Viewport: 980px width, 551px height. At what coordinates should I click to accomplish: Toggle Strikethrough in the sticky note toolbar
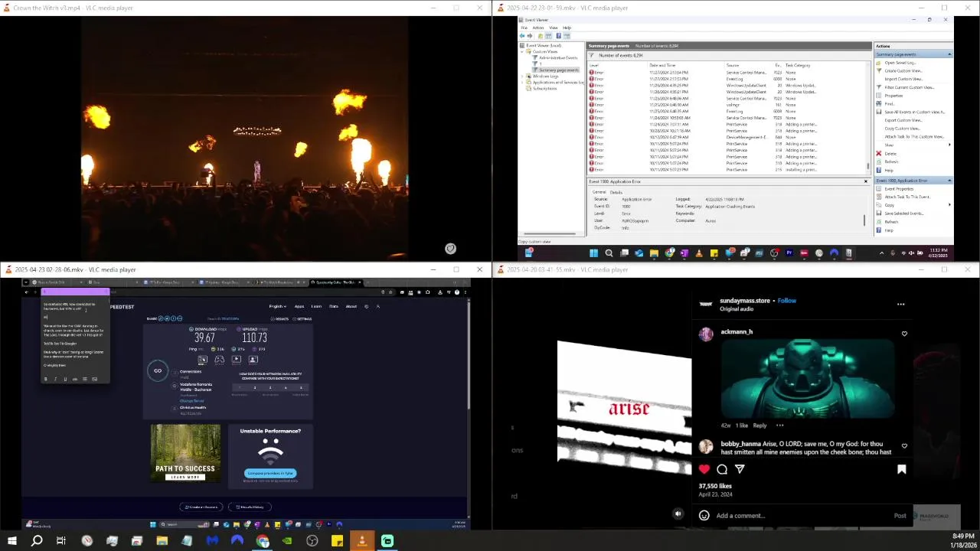click(74, 380)
